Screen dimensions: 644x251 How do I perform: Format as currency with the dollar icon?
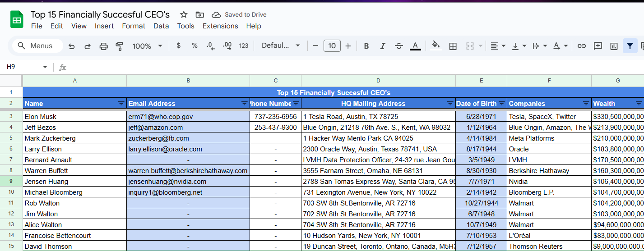click(179, 46)
